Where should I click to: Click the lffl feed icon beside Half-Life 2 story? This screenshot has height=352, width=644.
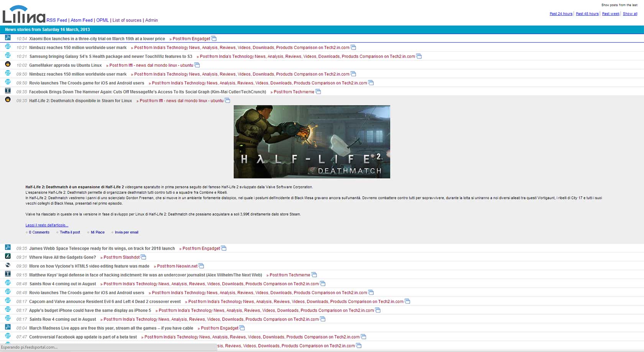(8, 99)
